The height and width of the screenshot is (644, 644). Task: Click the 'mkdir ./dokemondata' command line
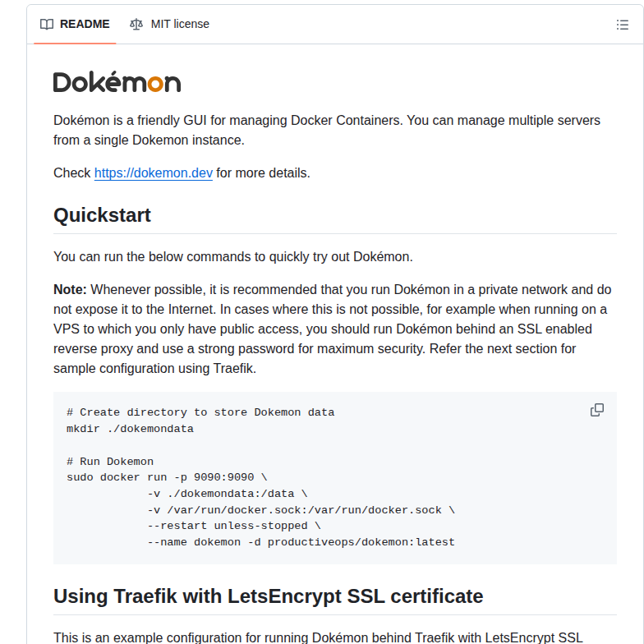click(130, 429)
